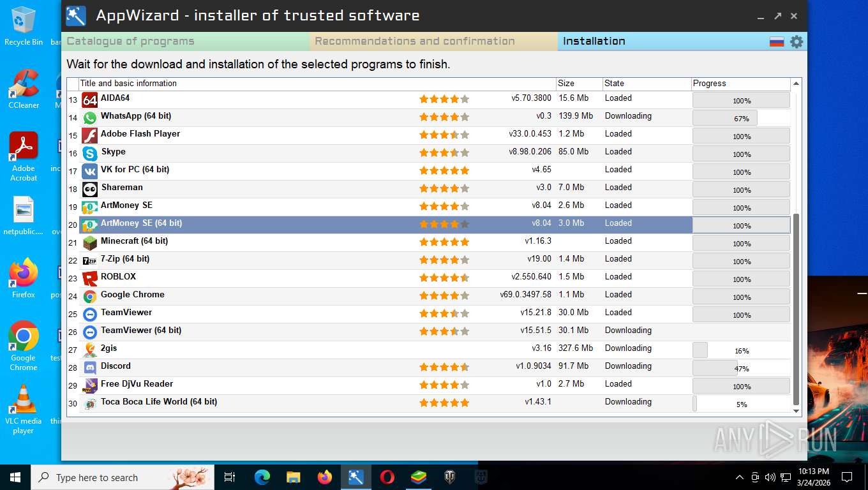Go to Catalogue of programs tab
Image resolution: width=868 pixels, height=490 pixels.
(186, 41)
